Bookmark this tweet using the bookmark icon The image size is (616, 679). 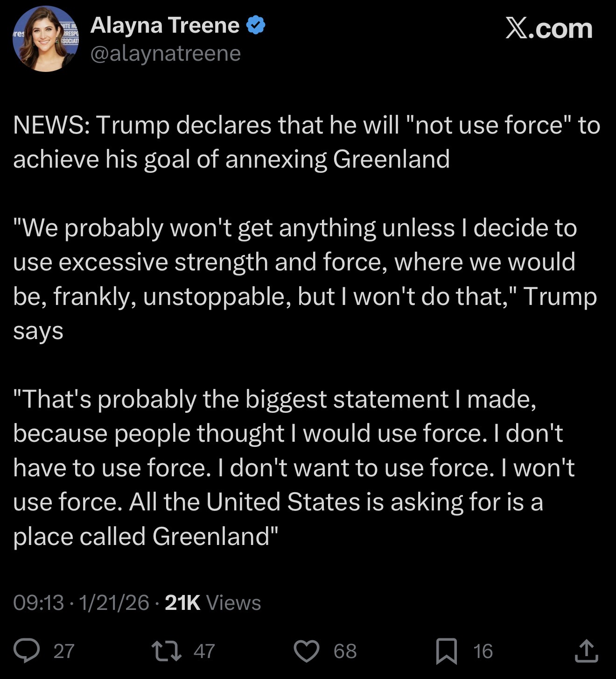point(446,651)
